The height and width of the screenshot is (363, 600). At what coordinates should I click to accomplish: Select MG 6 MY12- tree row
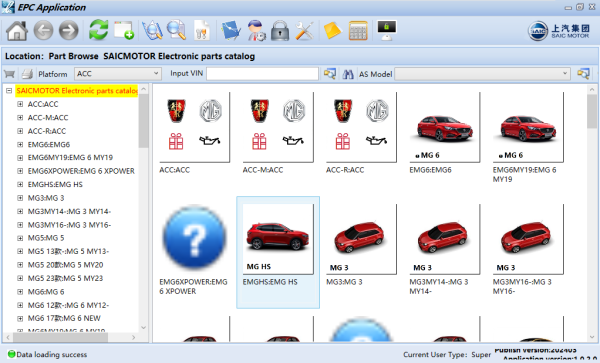(x=68, y=305)
